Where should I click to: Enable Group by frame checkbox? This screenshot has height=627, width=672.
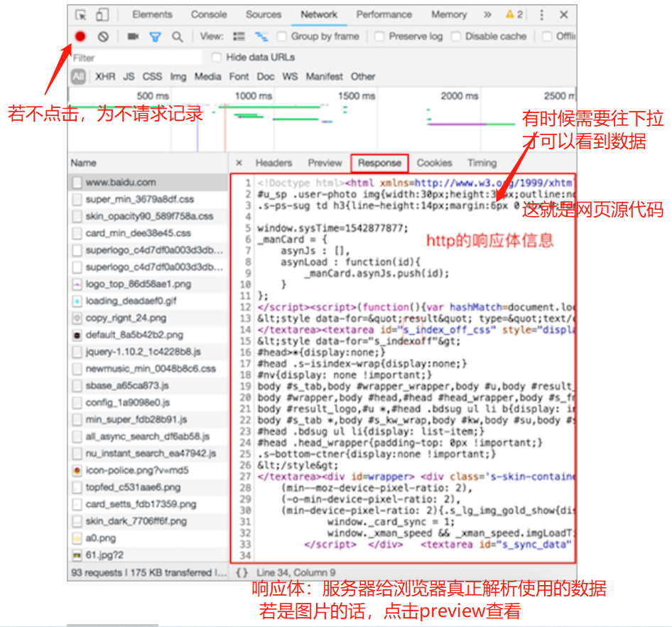pyautogui.click(x=281, y=36)
